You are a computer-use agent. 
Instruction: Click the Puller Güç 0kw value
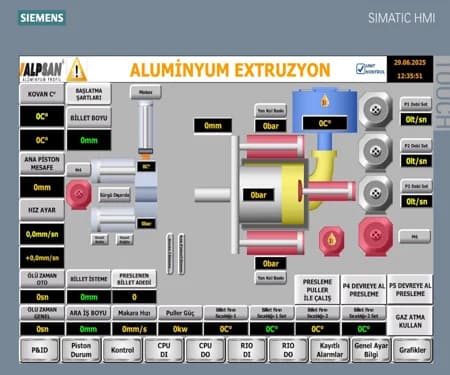click(180, 329)
